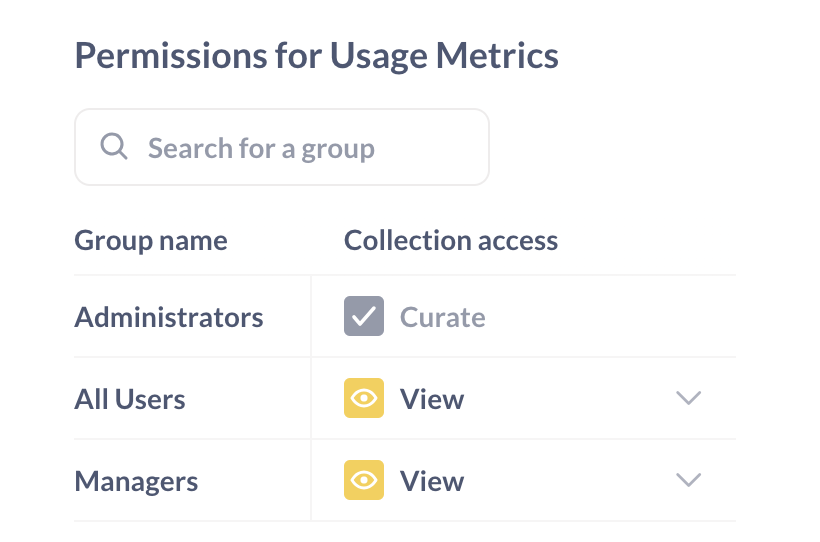Click the yellow eye icon for All Users

click(364, 398)
